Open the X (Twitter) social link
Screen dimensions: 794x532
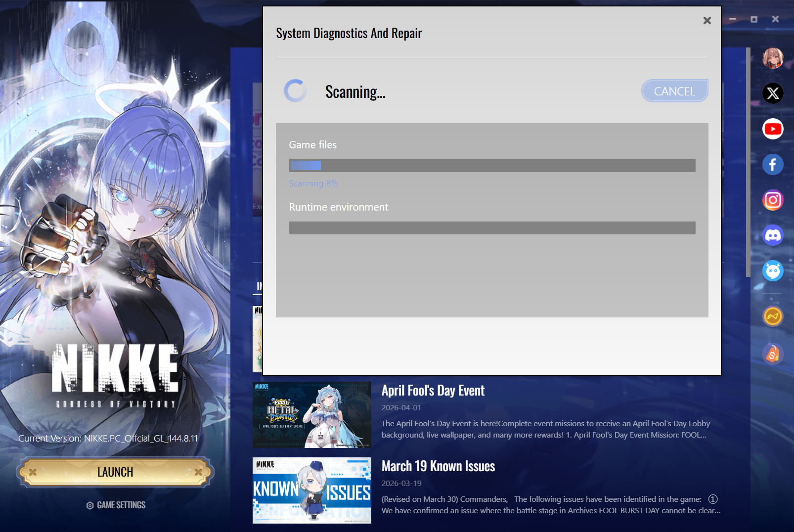point(773,93)
